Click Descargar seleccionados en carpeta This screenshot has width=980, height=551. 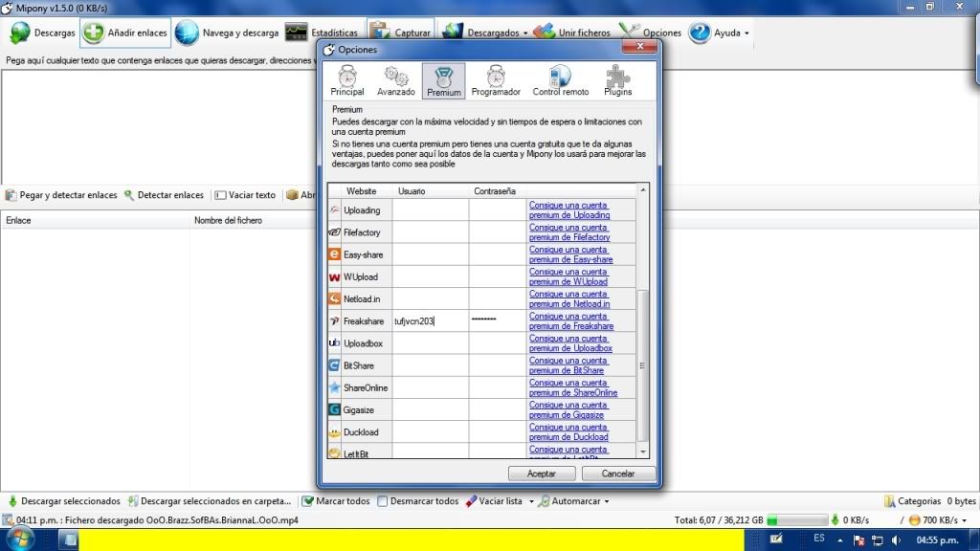(210, 501)
